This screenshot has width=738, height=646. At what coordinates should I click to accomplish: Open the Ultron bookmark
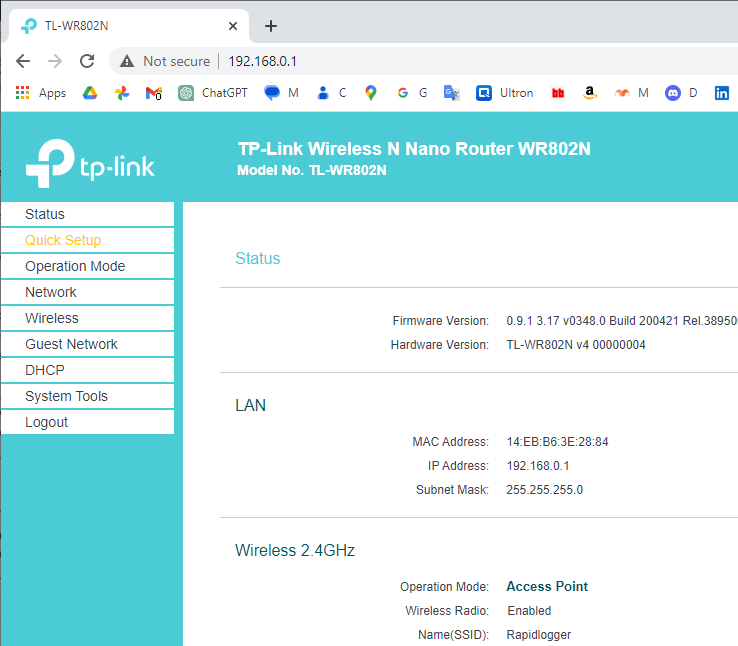(x=505, y=93)
